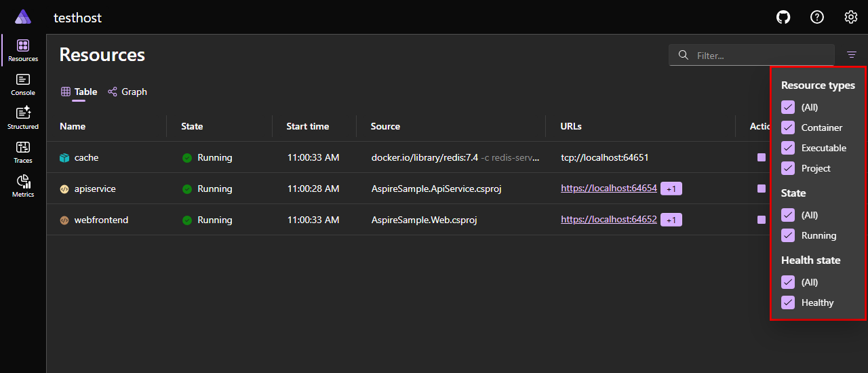Select the cache resource name
868x373 pixels.
click(x=87, y=157)
